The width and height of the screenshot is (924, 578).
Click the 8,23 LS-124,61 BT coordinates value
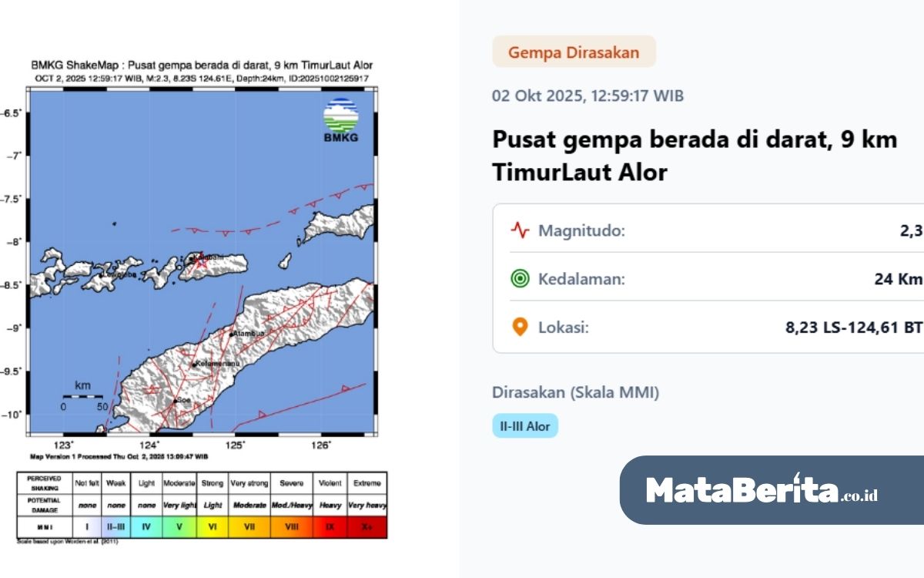[x=853, y=328]
